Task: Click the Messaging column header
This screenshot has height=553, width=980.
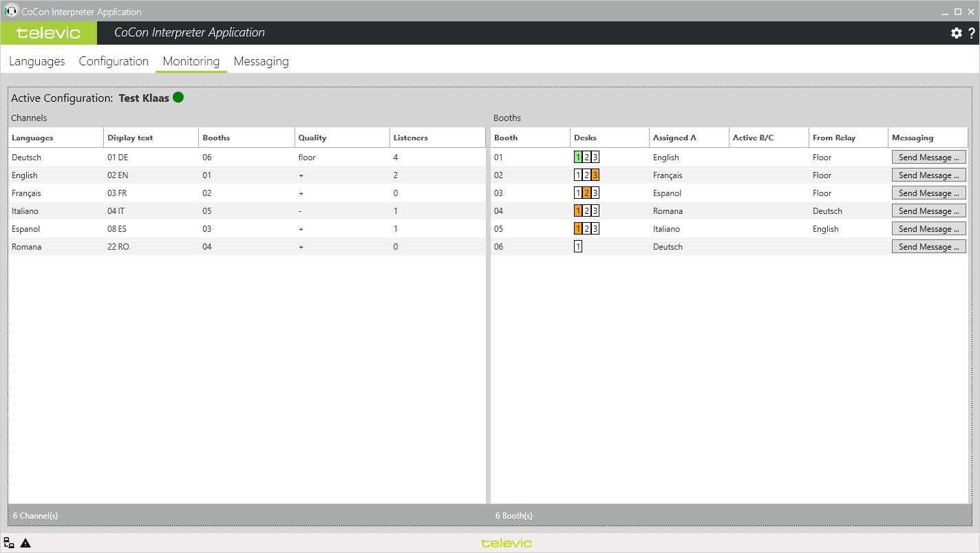Action: (928, 138)
